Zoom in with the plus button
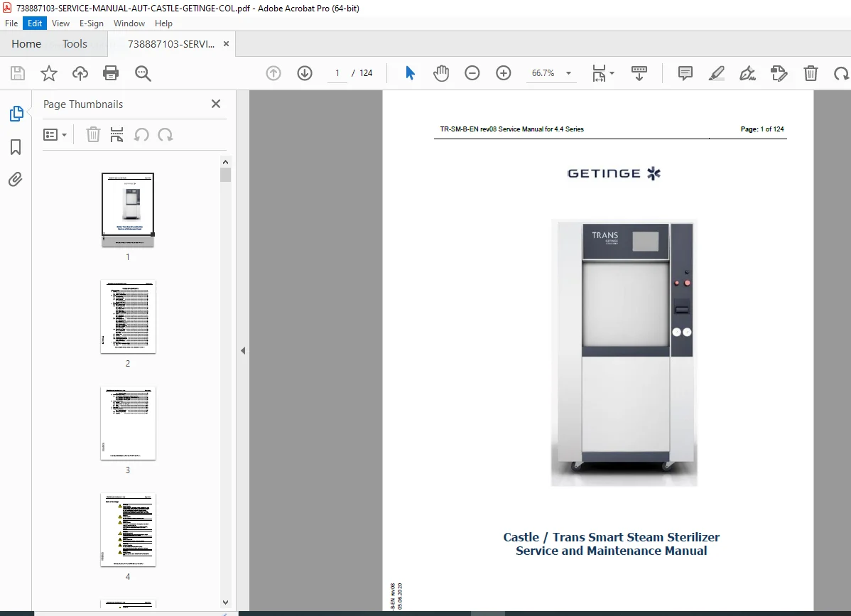This screenshot has width=851, height=616. pos(504,72)
